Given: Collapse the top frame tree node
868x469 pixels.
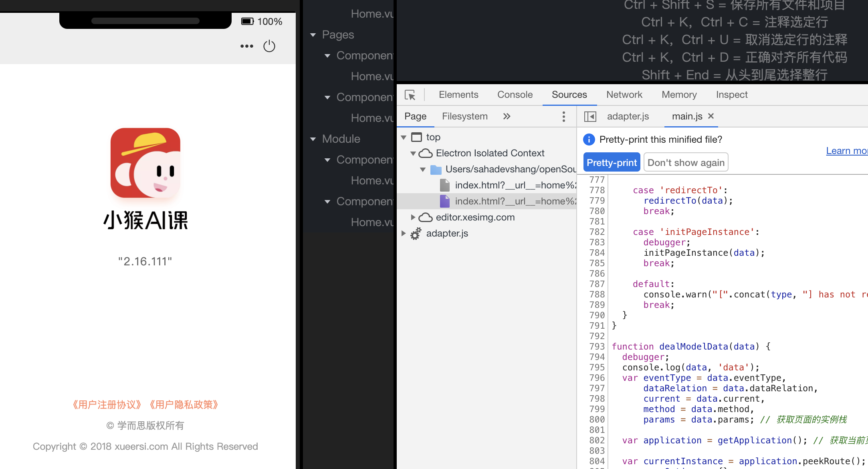Looking at the screenshot, I should 404,137.
